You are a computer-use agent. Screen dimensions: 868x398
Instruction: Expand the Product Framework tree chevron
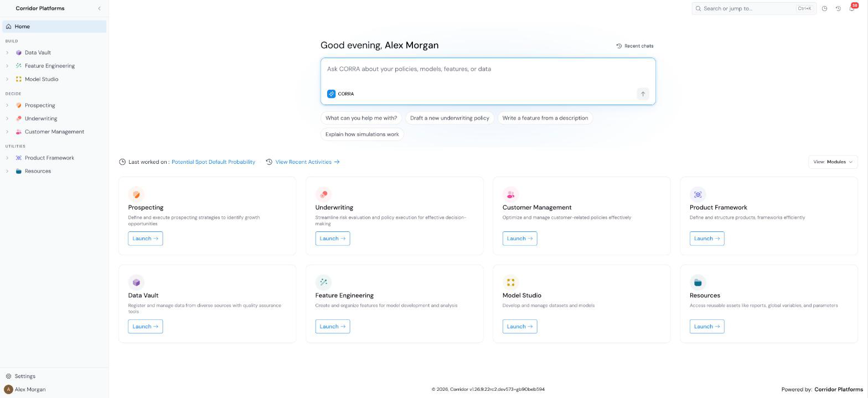click(x=7, y=158)
